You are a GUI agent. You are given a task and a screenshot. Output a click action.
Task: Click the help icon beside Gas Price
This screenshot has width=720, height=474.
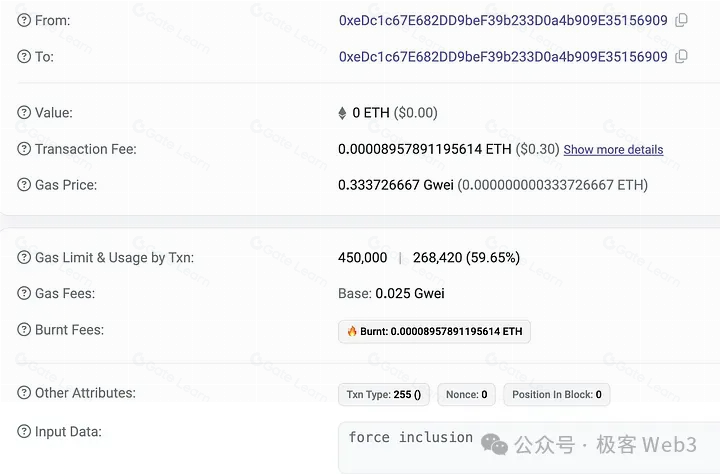[24, 185]
